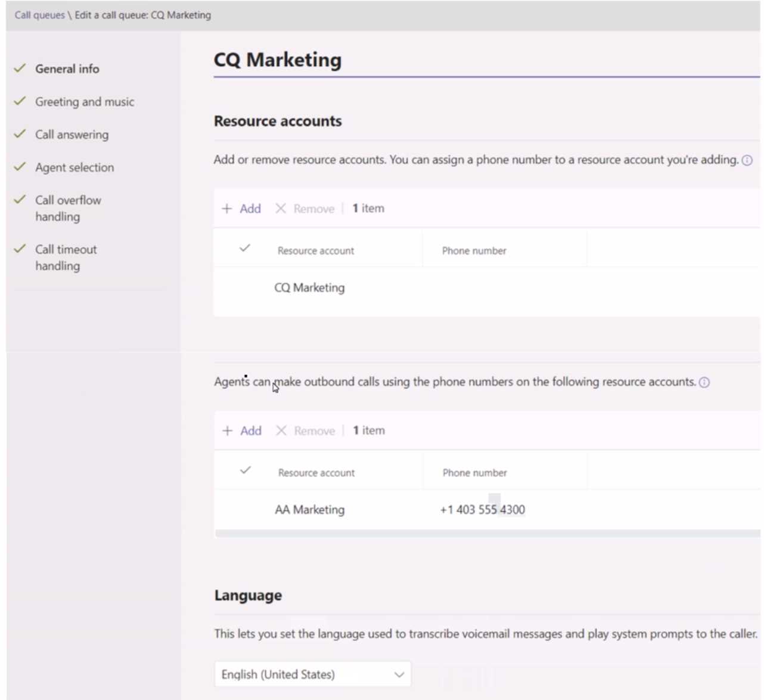Viewport: 764px width, 700px height.
Task: Open Agent selection step
Action: [74, 168]
